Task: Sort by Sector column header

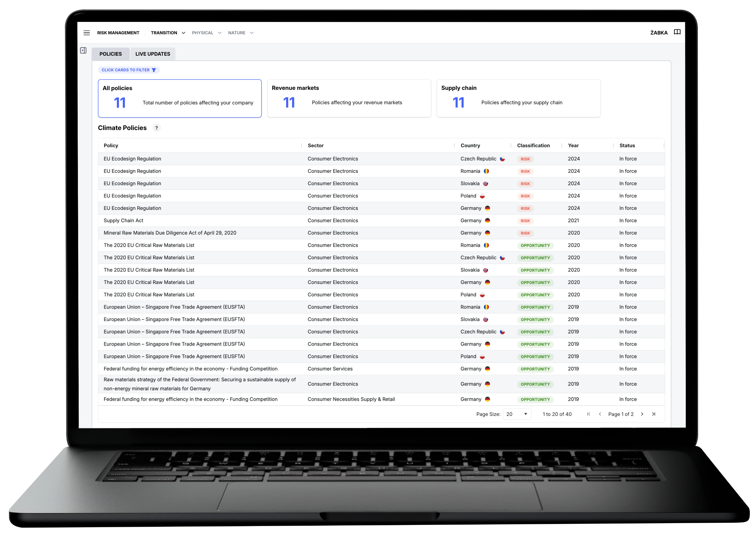Action: (315, 145)
